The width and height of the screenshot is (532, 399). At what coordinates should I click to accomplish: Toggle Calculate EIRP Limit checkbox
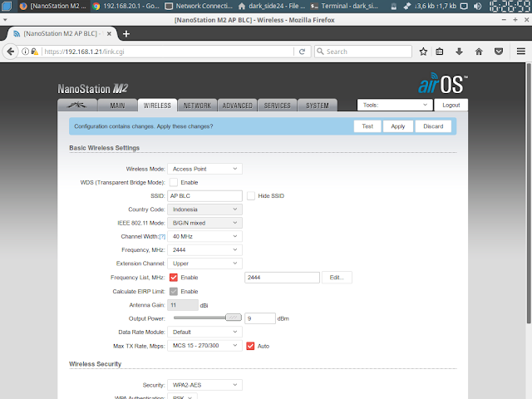[x=174, y=292]
